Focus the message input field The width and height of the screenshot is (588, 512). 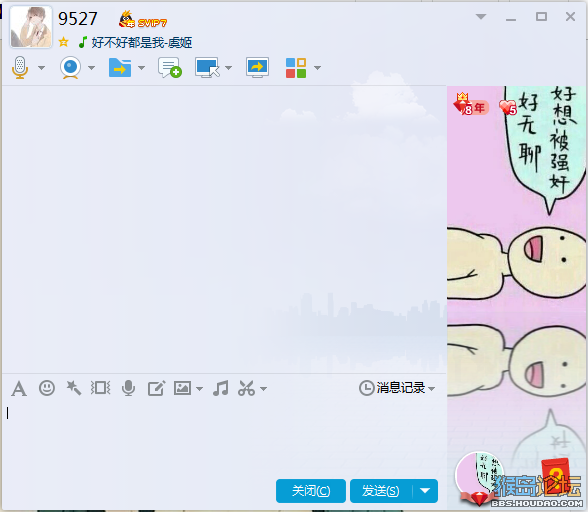(x=224, y=439)
